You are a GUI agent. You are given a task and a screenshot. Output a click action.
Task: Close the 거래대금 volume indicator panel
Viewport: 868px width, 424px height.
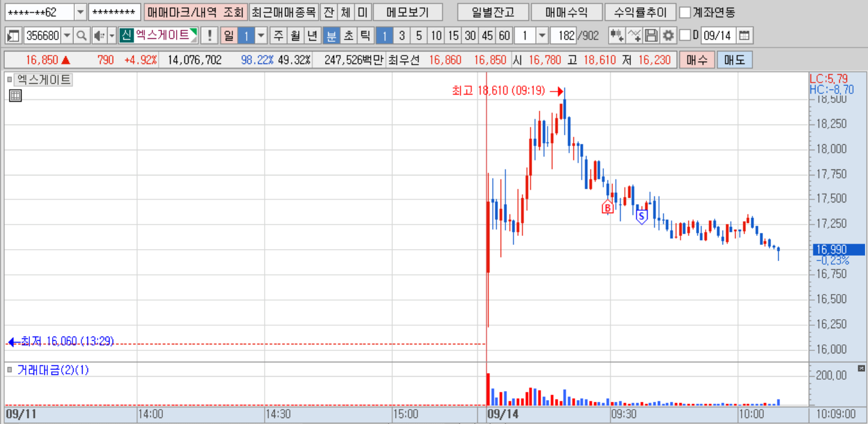(861, 368)
